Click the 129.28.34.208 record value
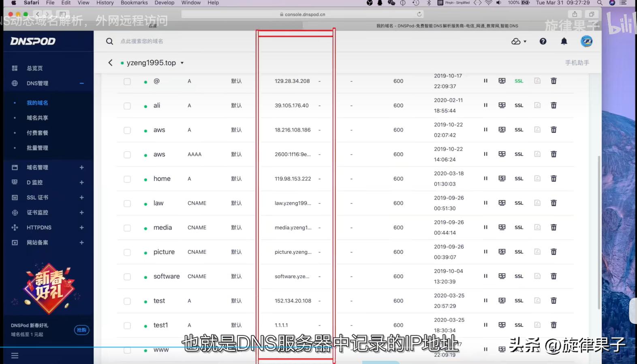Image resolution: width=637 pixels, height=364 pixels. pos(292,81)
